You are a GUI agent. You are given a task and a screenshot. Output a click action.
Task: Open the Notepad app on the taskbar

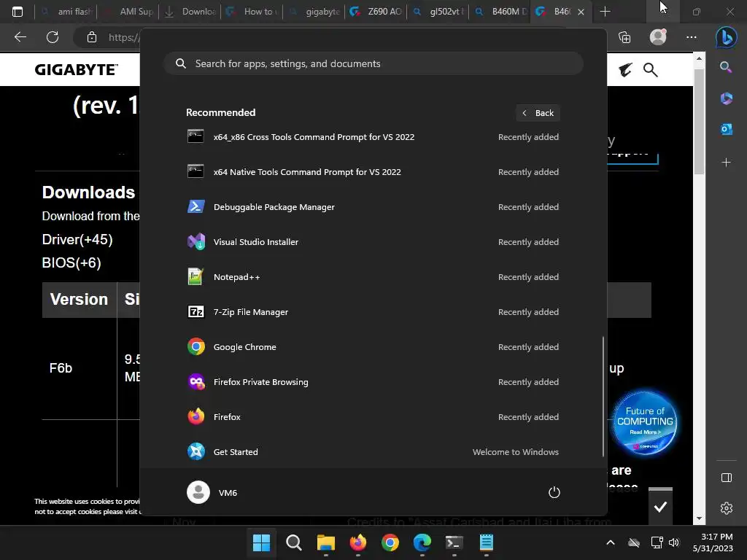click(x=487, y=542)
